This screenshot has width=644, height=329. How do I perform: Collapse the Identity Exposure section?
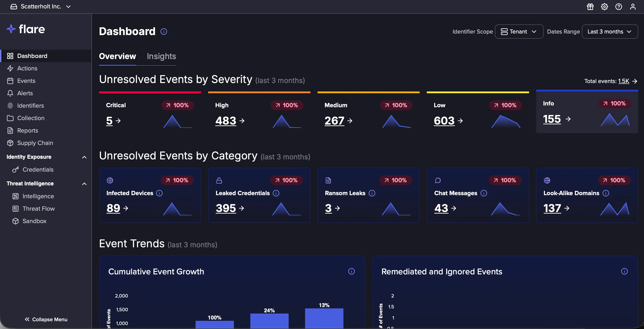[84, 157]
